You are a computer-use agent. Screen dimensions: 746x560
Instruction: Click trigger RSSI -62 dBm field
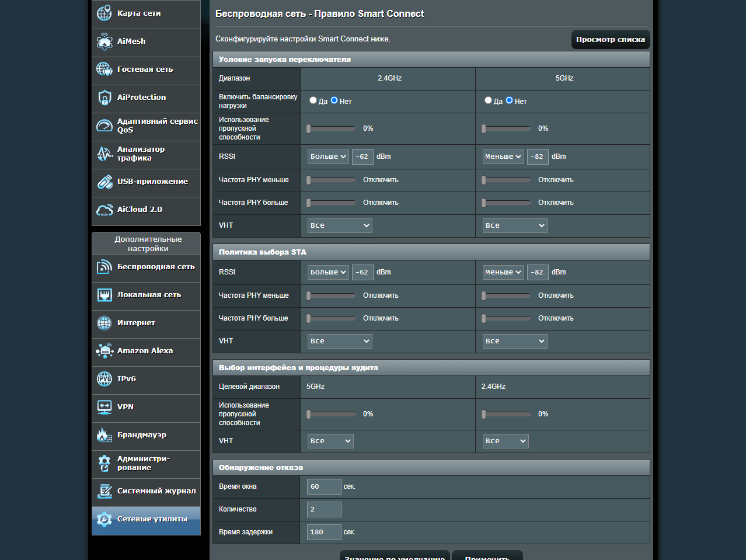tap(362, 156)
